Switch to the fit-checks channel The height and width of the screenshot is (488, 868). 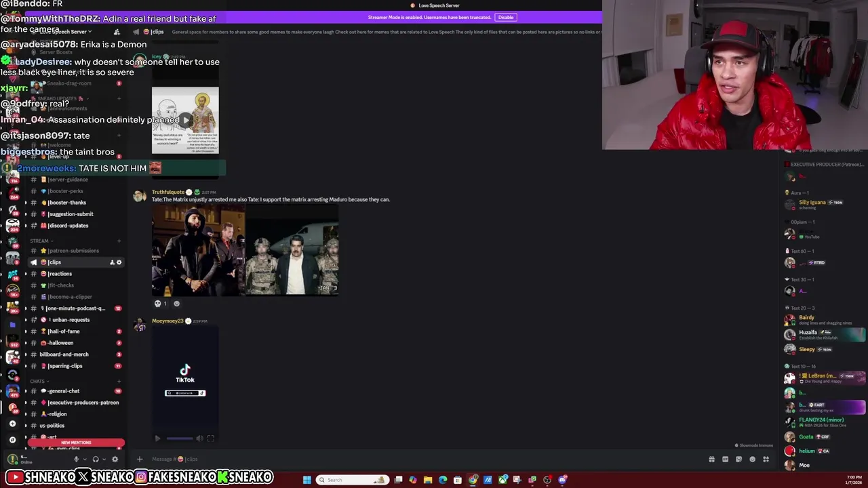(x=75, y=285)
